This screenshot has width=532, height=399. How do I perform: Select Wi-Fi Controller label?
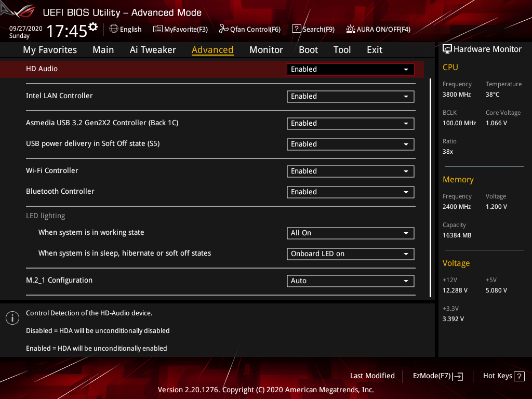[52, 170]
